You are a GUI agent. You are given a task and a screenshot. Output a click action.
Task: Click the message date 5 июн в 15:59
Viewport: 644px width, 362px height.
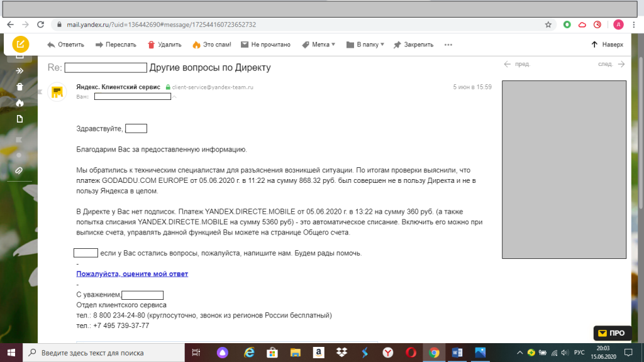point(472,87)
